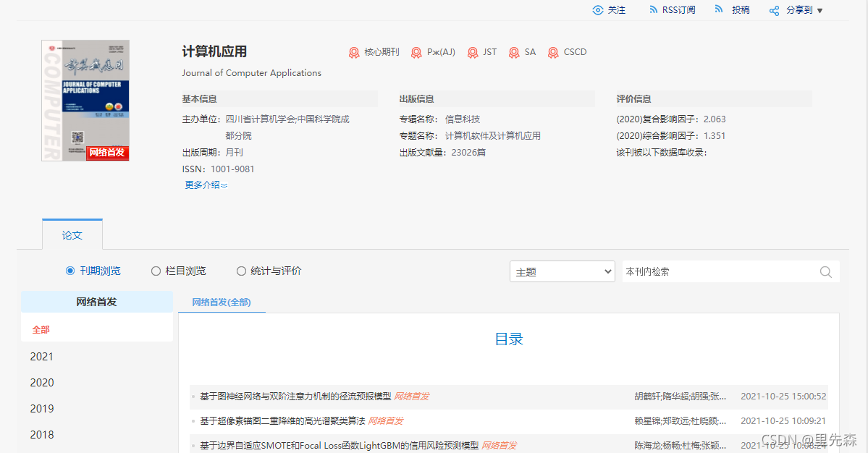Select year 2020 in the sidebar
868x453 pixels.
pos(42,382)
